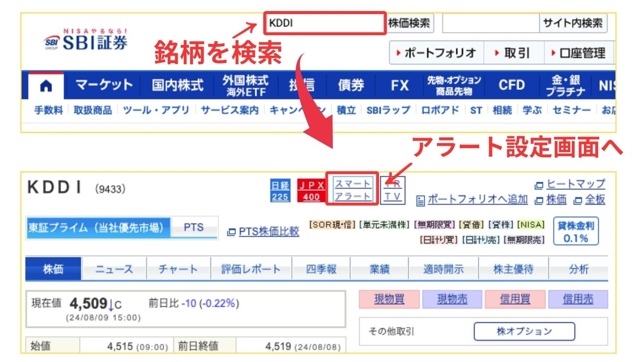Screen dimensions: 644x362
Task: Open the セミナー sub-menu link
Action: click(572, 111)
